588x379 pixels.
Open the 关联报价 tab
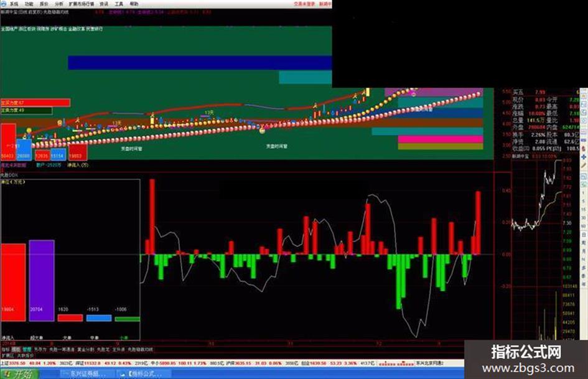click(x=26, y=355)
